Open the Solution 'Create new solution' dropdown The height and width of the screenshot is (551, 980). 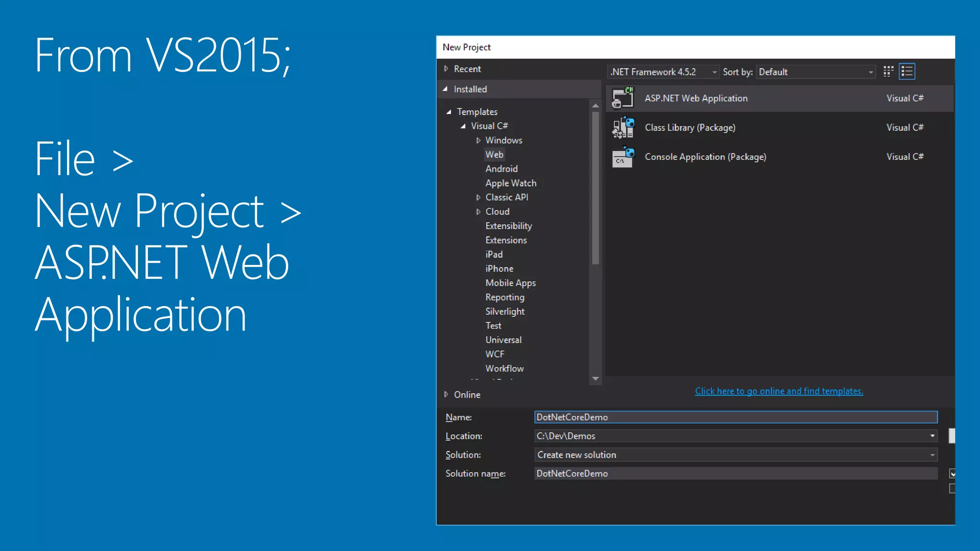735,455
